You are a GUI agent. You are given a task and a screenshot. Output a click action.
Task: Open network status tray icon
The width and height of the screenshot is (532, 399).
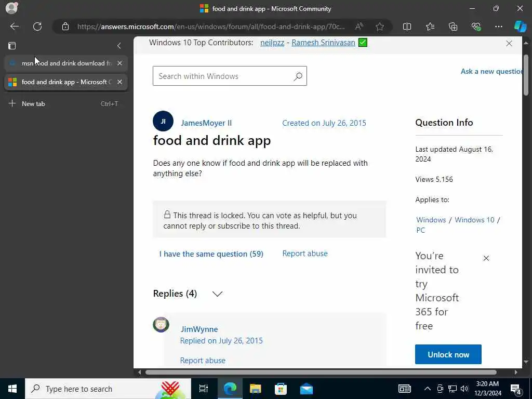pyautogui.click(x=453, y=389)
